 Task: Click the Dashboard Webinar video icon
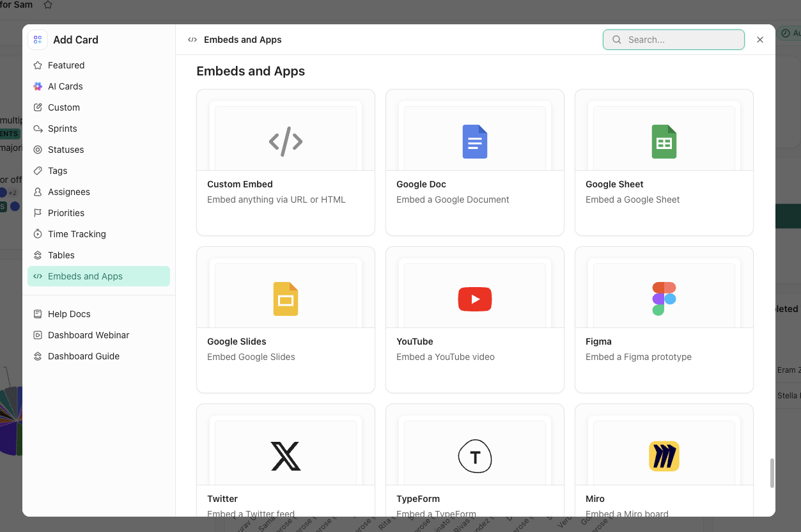(38, 335)
